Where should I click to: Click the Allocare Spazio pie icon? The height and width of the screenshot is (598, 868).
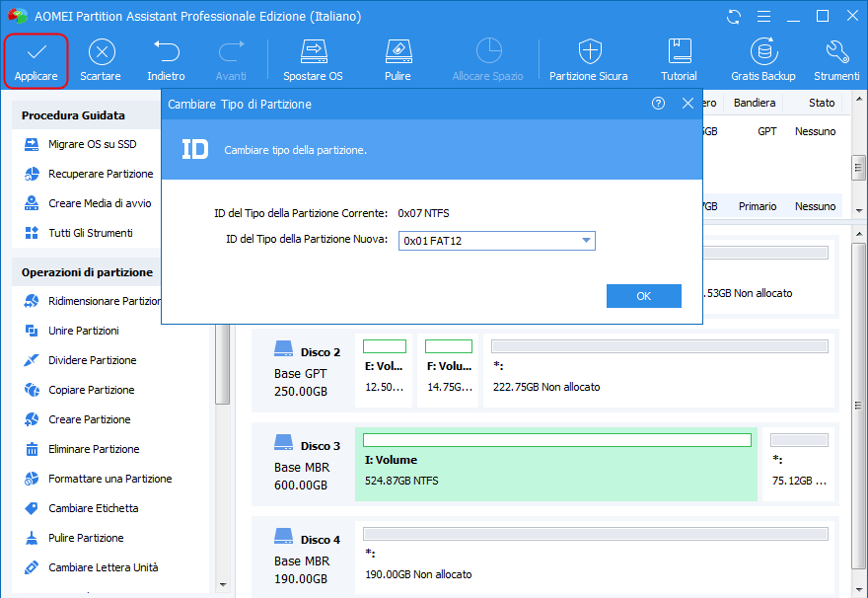click(489, 51)
